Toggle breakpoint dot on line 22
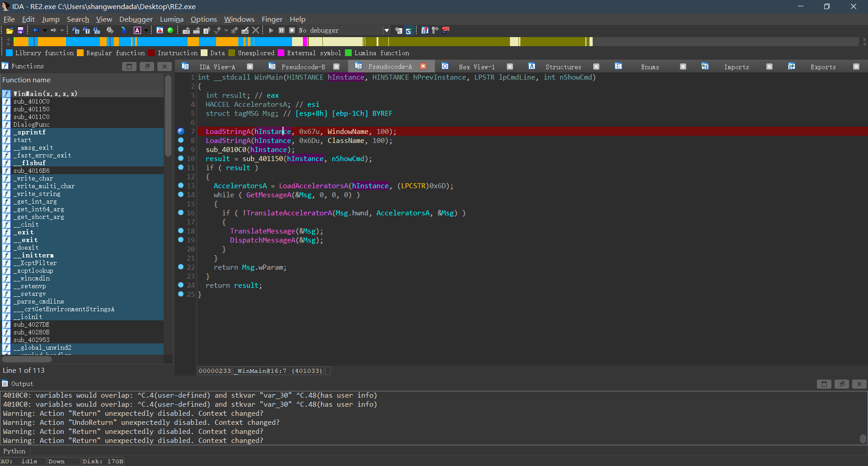Viewport: 868px width, 466px height. click(x=181, y=267)
